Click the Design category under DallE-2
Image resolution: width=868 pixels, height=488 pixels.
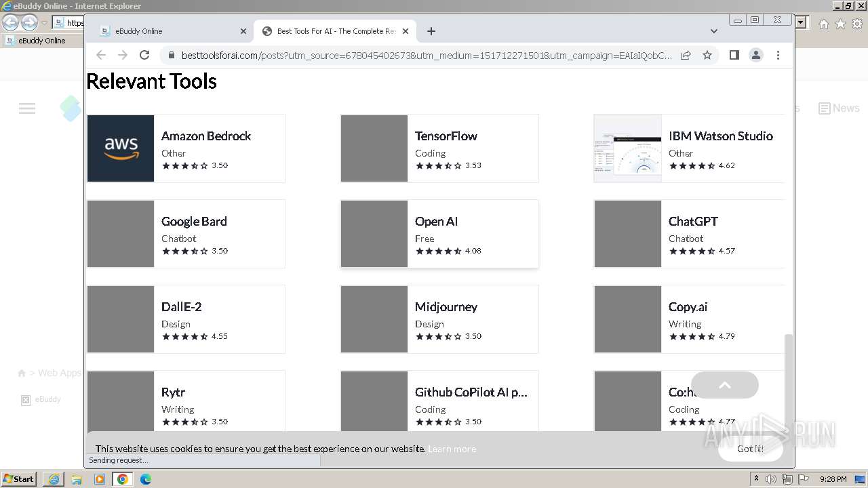tap(176, 324)
